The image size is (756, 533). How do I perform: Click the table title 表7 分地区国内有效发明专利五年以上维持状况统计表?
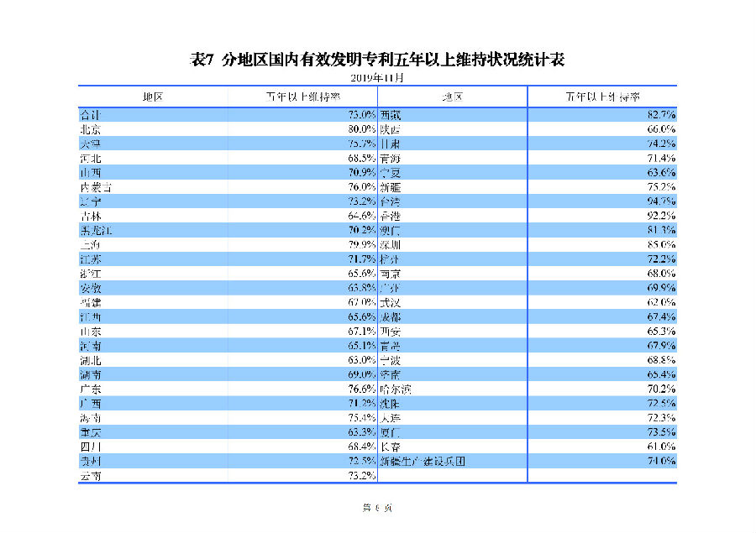click(377, 60)
